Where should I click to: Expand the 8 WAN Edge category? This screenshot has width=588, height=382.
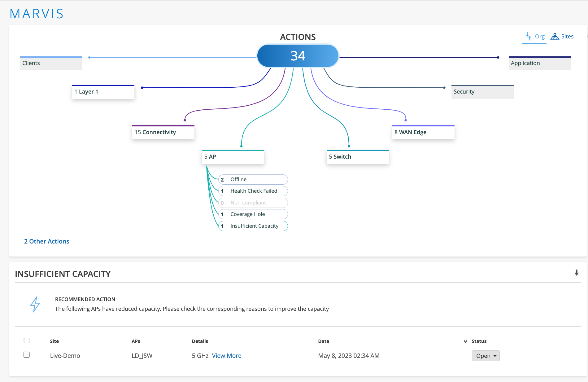pos(423,132)
